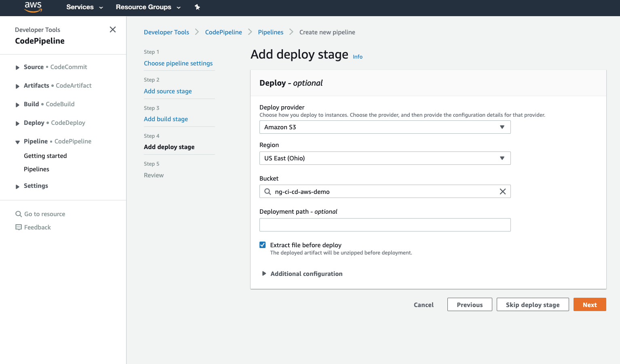Open the Services menu
Screen dimensions: 620x364
(84, 7)
